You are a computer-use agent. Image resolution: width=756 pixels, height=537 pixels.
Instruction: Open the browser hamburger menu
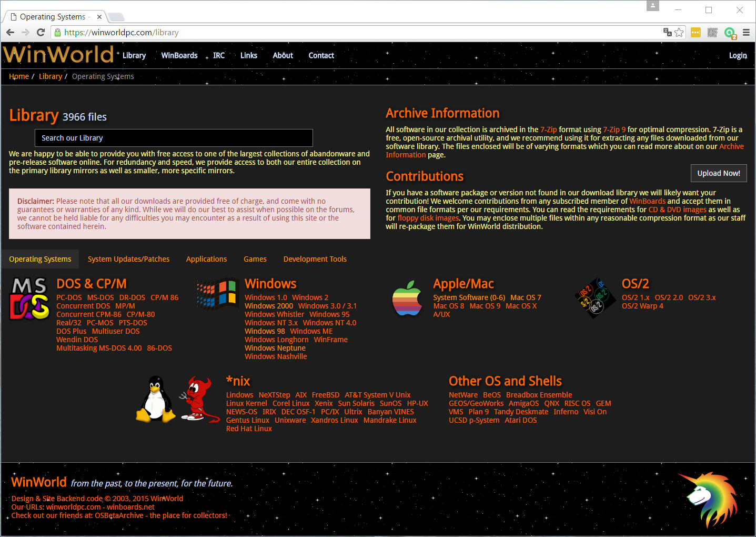[x=747, y=32]
